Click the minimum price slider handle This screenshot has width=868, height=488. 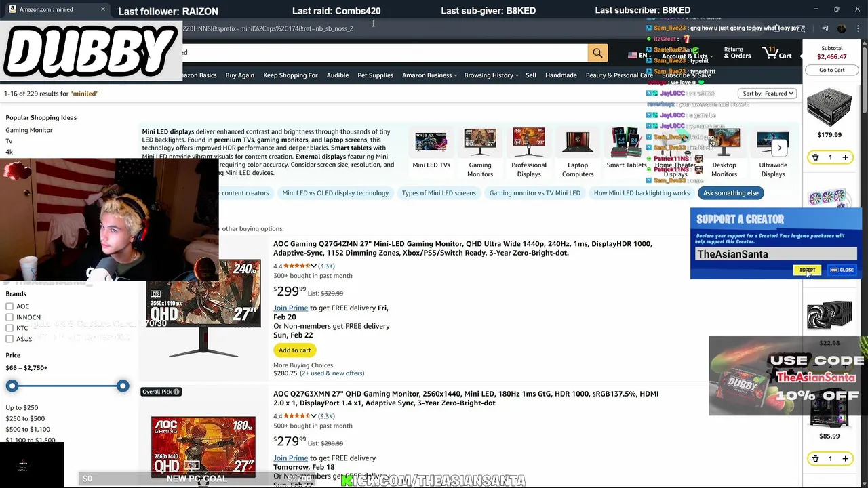pos(12,386)
